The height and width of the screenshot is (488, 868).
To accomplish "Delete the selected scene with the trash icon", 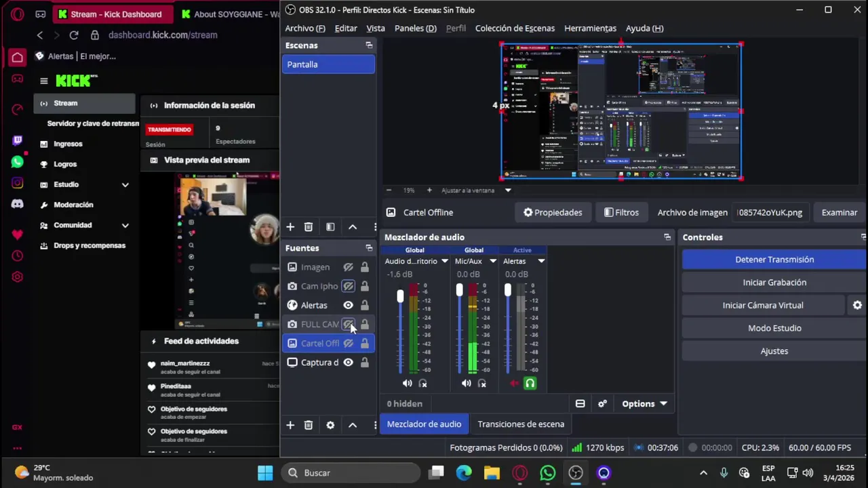I will coord(309,227).
